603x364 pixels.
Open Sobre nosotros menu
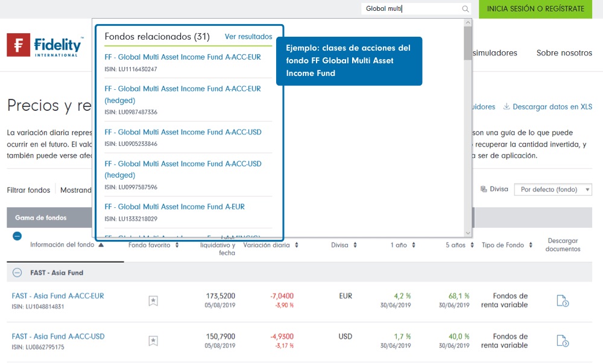coord(564,53)
